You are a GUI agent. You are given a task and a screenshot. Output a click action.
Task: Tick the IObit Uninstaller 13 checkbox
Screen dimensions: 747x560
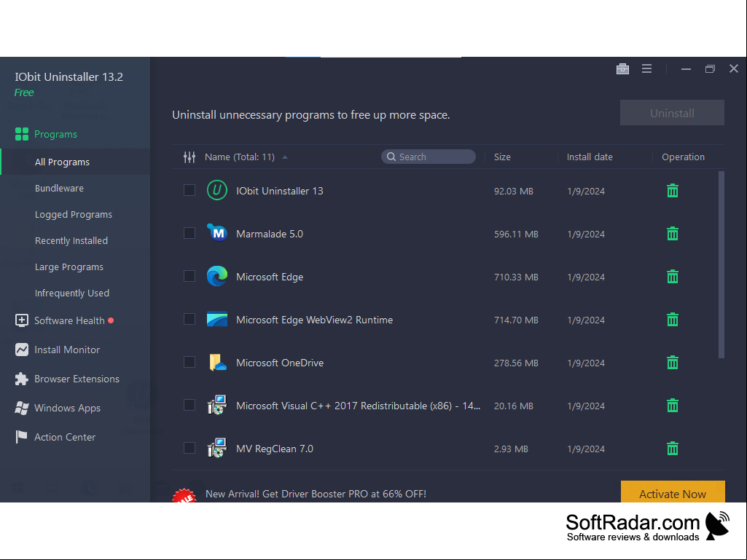tap(189, 190)
